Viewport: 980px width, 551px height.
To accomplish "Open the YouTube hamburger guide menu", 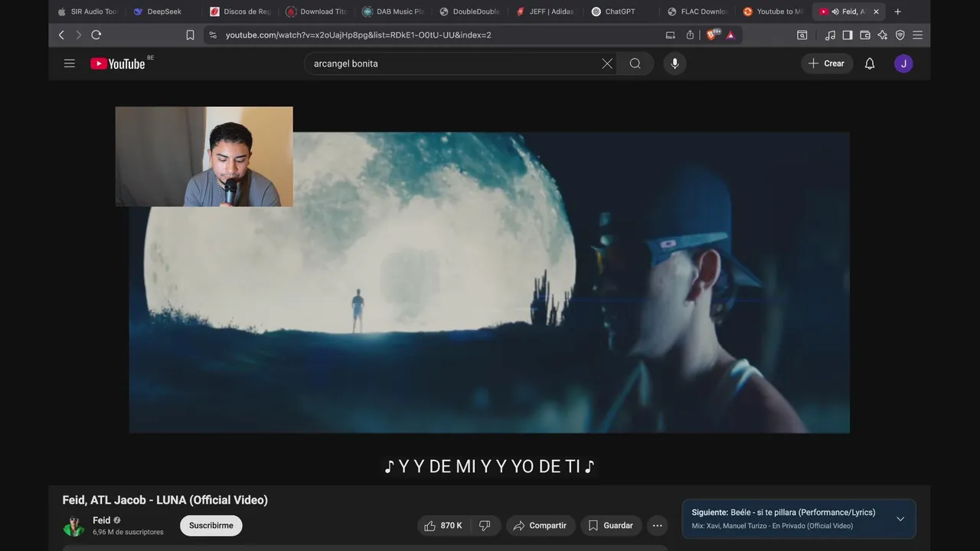I will click(x=70, y=64).
